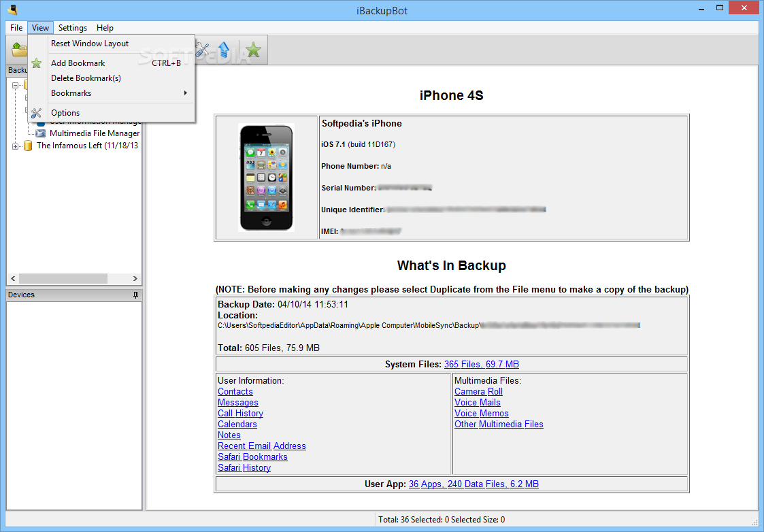Open the Safari Bookmarks link
764x532 pixels.
click(x=252, y=456)
